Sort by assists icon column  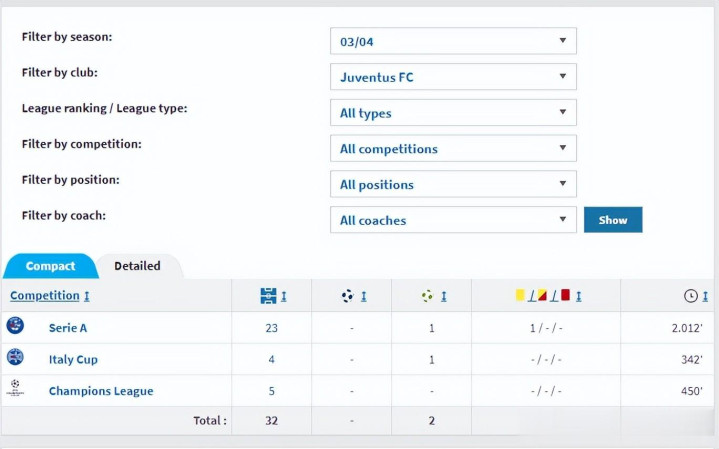(x=428, y=296)
